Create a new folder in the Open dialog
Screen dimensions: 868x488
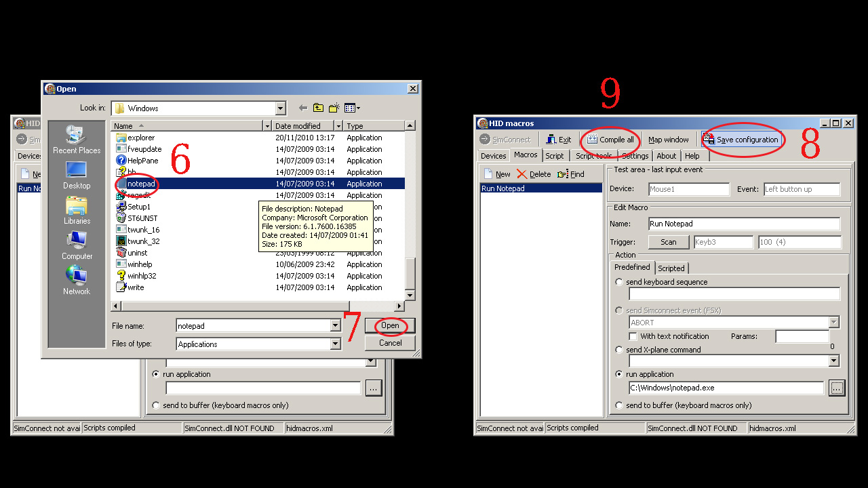334,108
